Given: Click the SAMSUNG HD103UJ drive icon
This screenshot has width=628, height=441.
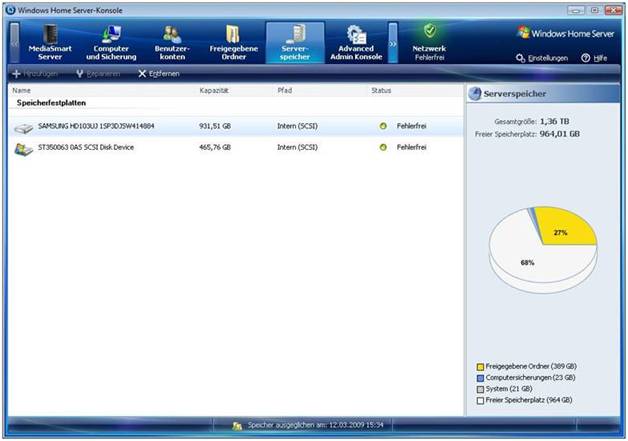Looking at the screenshot, I should 24,128.
